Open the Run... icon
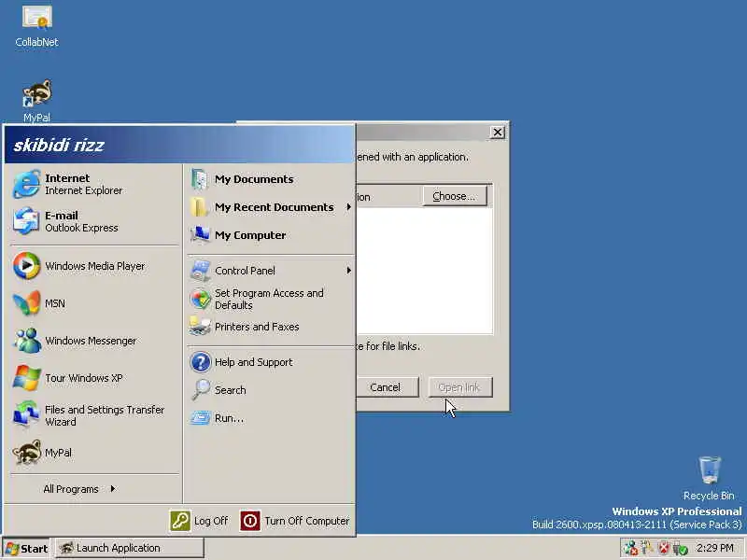 (200, 418)
